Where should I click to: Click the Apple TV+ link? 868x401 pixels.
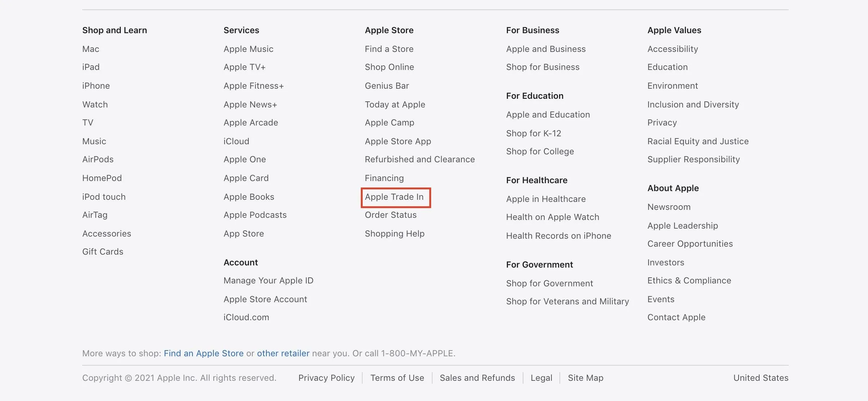pos(244,67)
